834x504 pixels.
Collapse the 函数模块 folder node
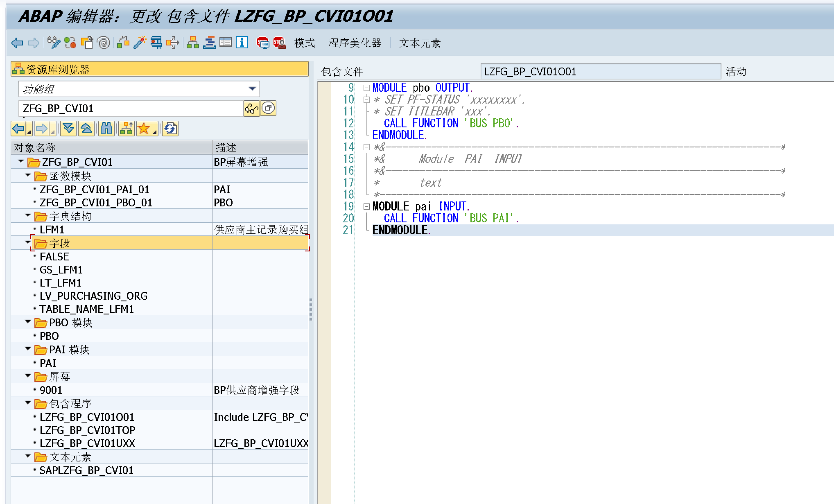(x=27, y=175)
